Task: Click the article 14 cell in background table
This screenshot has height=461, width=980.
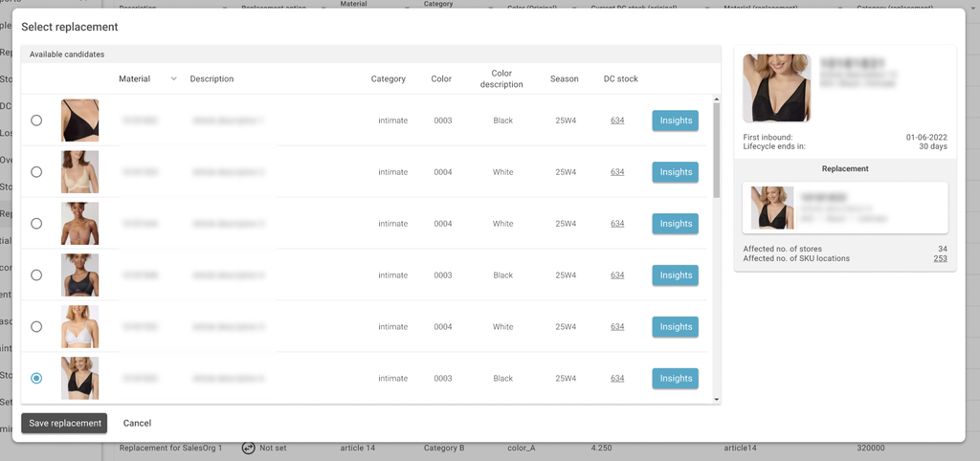Action: pyautogui.click(x=358, y=448)
